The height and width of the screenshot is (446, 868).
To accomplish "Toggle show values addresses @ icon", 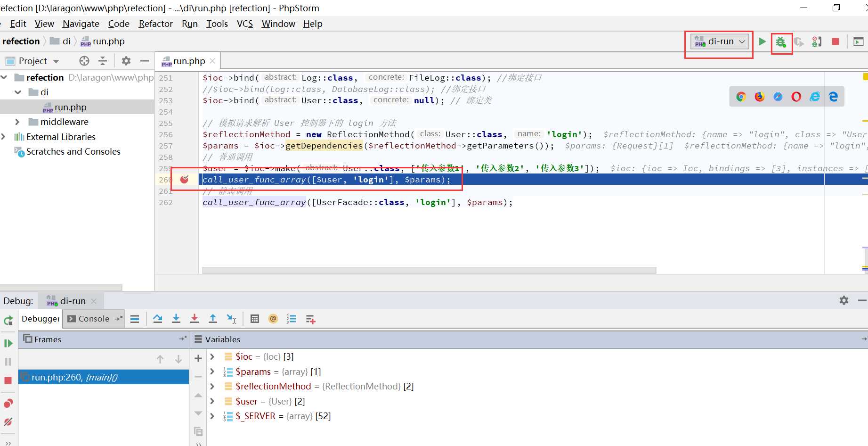I will [x=273, y=319].
